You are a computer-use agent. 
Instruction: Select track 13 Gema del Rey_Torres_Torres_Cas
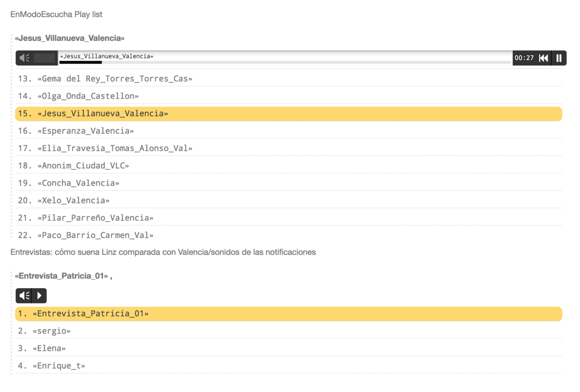(114, 79)
